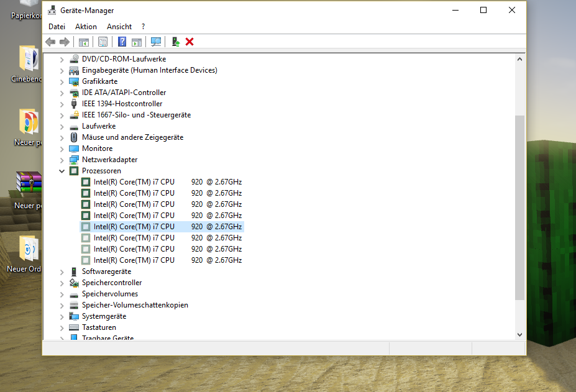Maximize the Geräte-Manager window

(x=483, y=11)
